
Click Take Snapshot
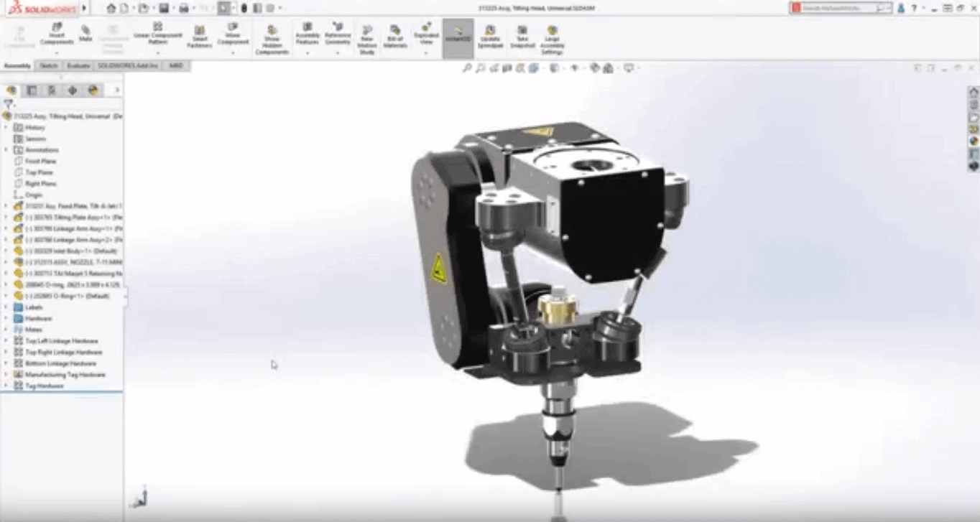(x=522, y=37)
